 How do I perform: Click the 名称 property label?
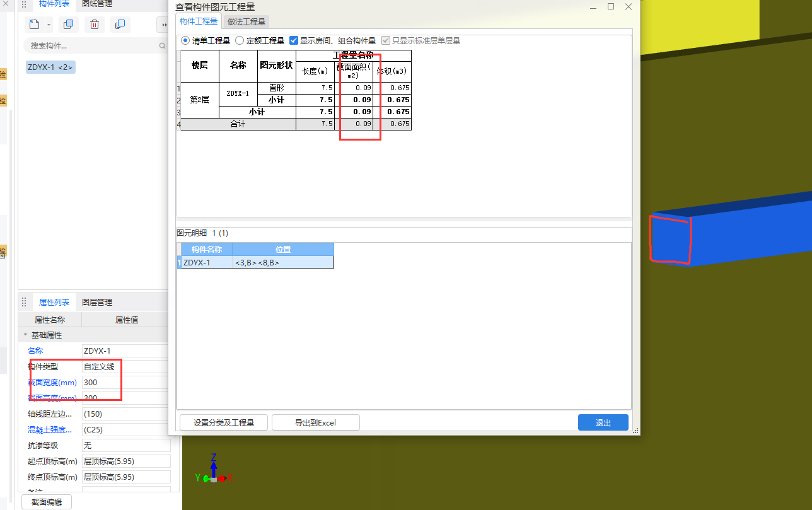point(35,351)
